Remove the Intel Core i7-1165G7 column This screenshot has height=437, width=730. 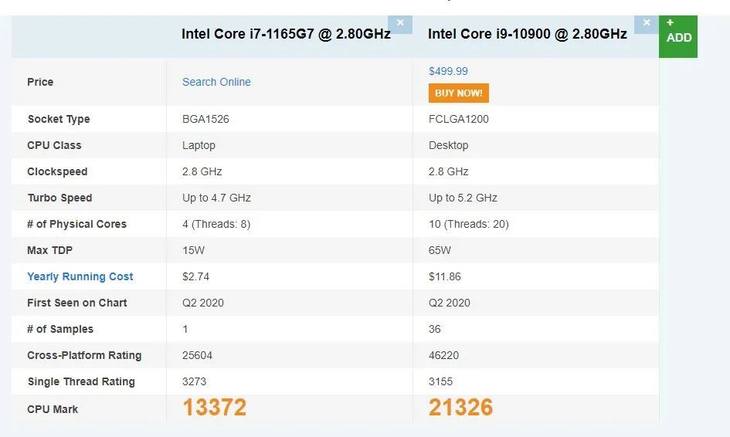[400, 22]
